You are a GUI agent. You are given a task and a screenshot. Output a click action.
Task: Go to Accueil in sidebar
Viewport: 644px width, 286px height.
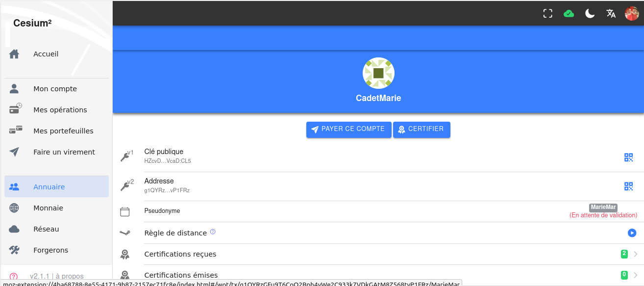tap(46, 54)
